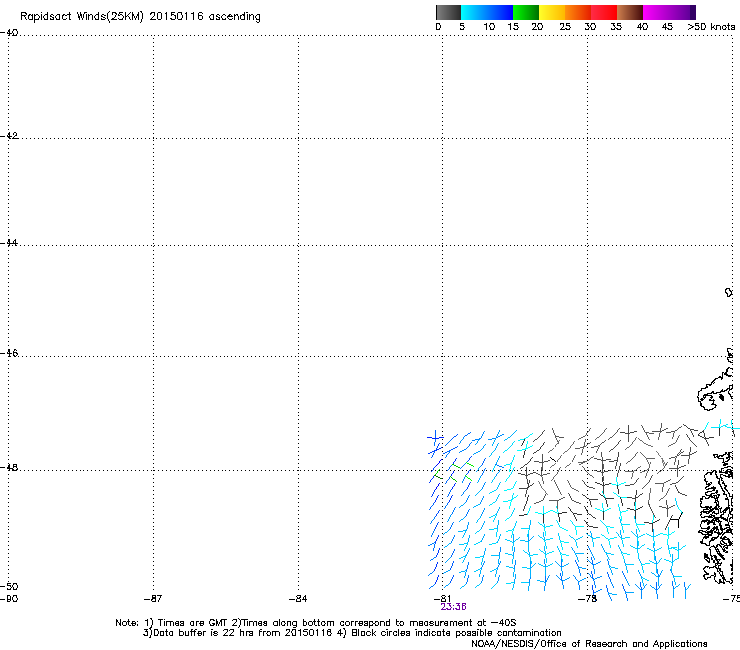Screen dimensions: 740x650
Task: Click the -78 longitude axis label
Action: (588, 599)
